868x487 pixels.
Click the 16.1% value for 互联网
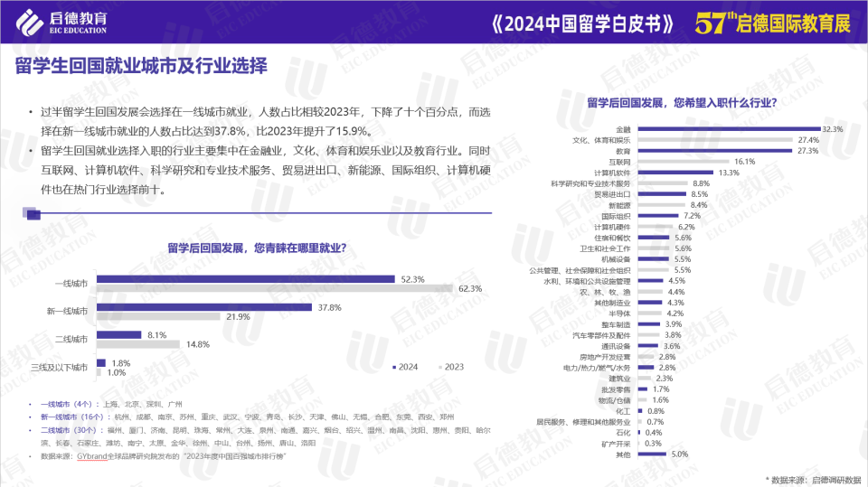coord(744,162)
